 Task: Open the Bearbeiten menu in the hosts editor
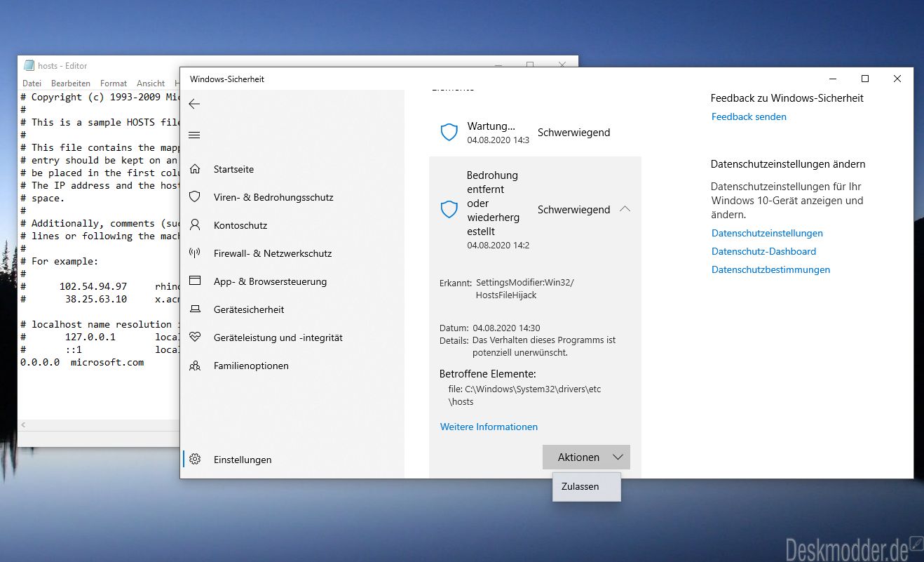tap(71, 83)
